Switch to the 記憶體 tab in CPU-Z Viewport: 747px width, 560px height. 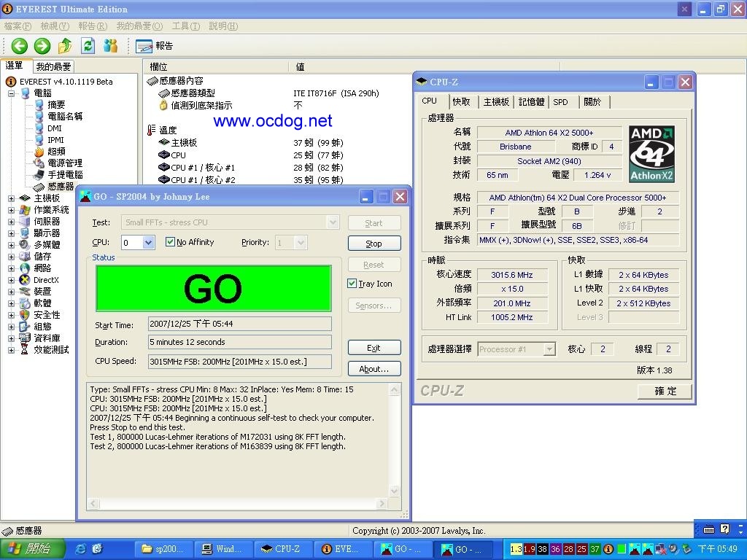[531, 101]
